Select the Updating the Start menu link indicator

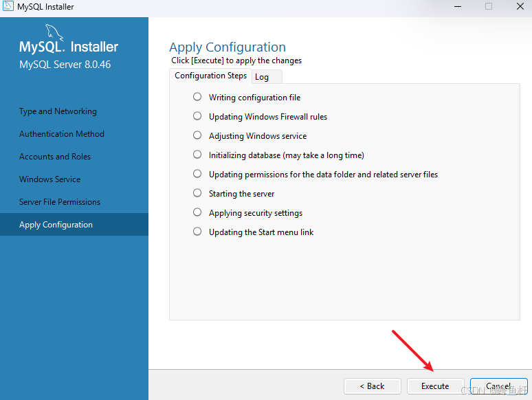(197, 232)
